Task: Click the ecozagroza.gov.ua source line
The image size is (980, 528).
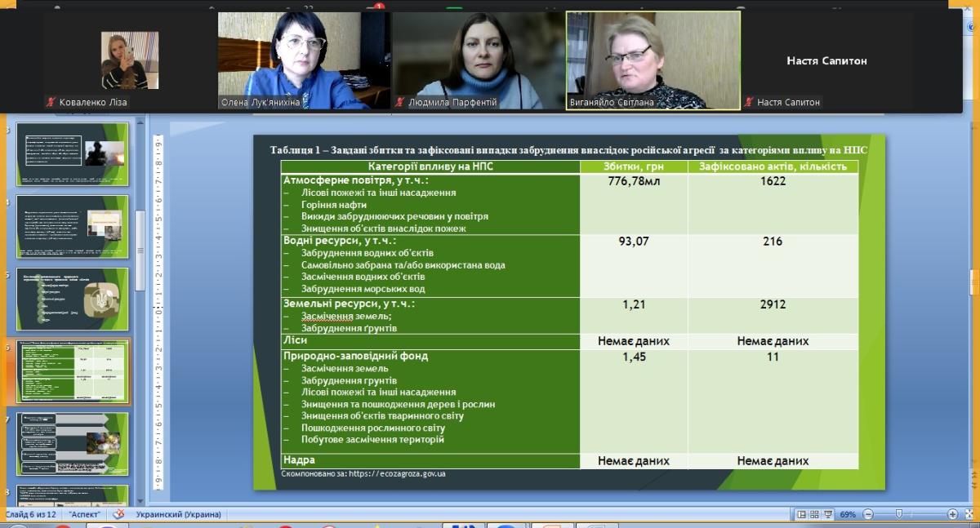Action: coord(363,473)
